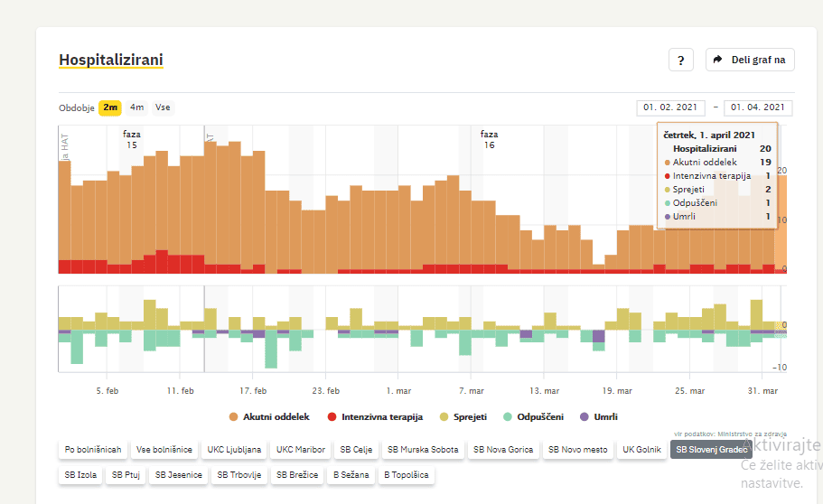
Task: Select the SB Slovenj Gradec hospital button
Action: [x=711, y=449]
